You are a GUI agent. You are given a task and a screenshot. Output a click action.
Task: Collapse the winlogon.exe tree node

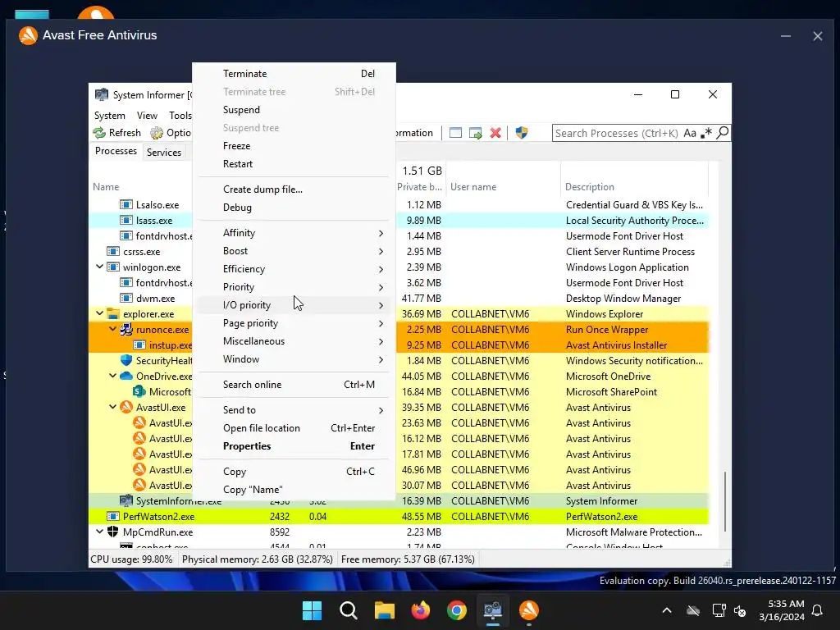99,267
